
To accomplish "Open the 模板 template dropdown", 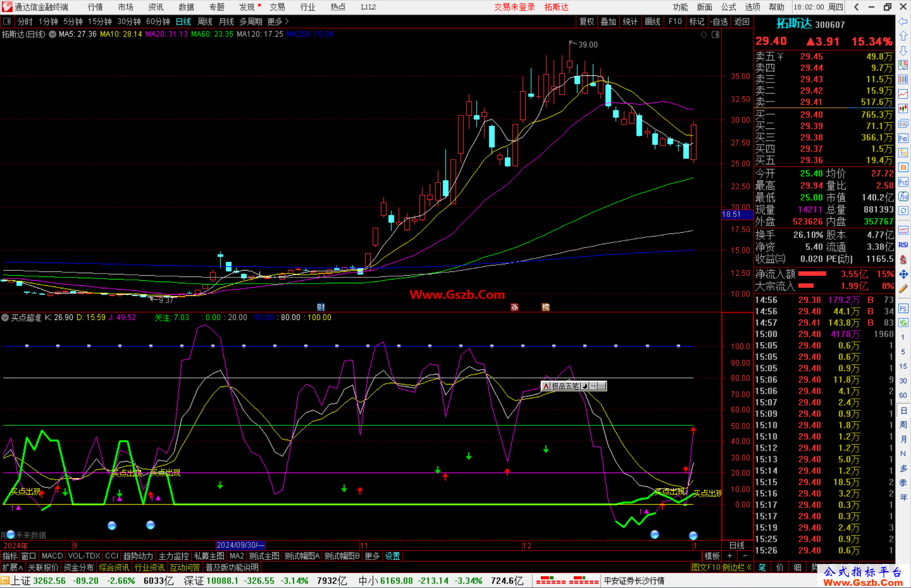I will [x=712, y=556].
